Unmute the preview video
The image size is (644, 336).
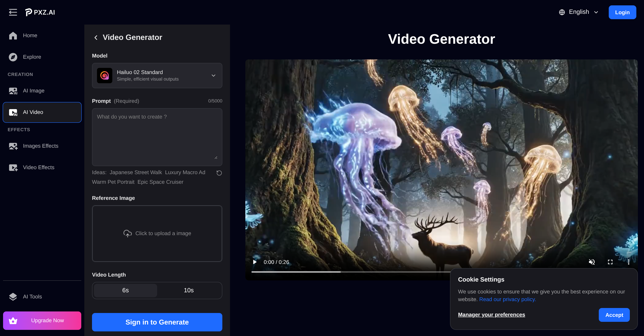coord(592,262)
